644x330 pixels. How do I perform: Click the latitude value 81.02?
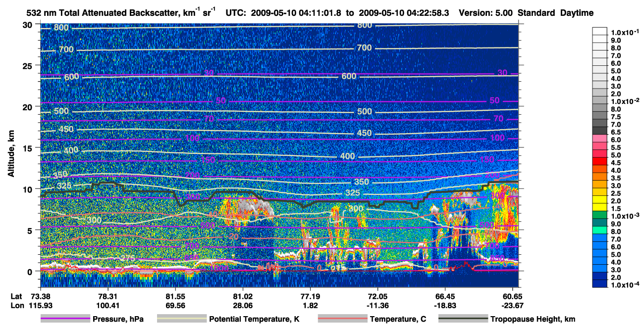(x=242, y=296)
